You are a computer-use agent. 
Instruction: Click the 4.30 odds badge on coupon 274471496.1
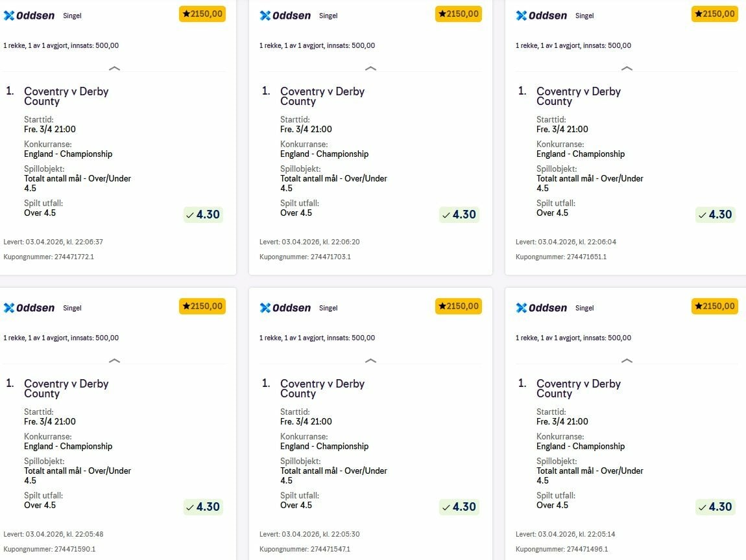tap(716, 507)
